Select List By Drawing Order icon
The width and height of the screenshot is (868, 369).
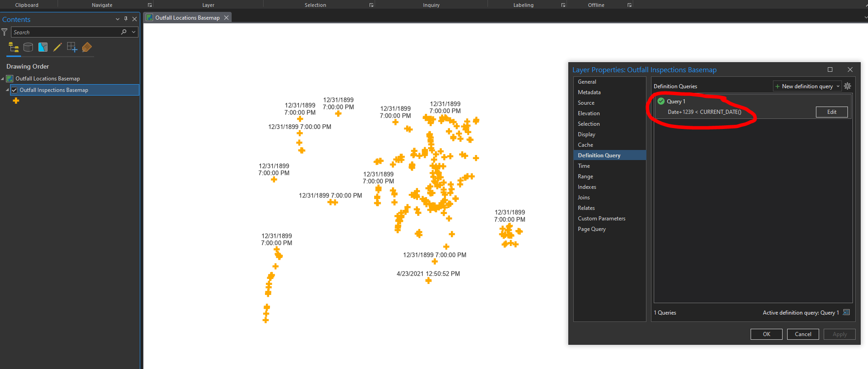(x=14, y=47)
